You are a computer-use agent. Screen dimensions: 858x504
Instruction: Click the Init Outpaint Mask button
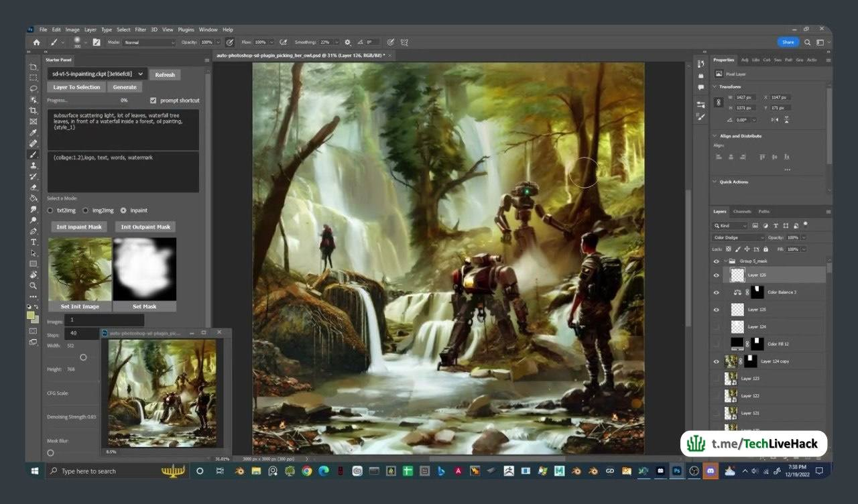pos(145,227)
